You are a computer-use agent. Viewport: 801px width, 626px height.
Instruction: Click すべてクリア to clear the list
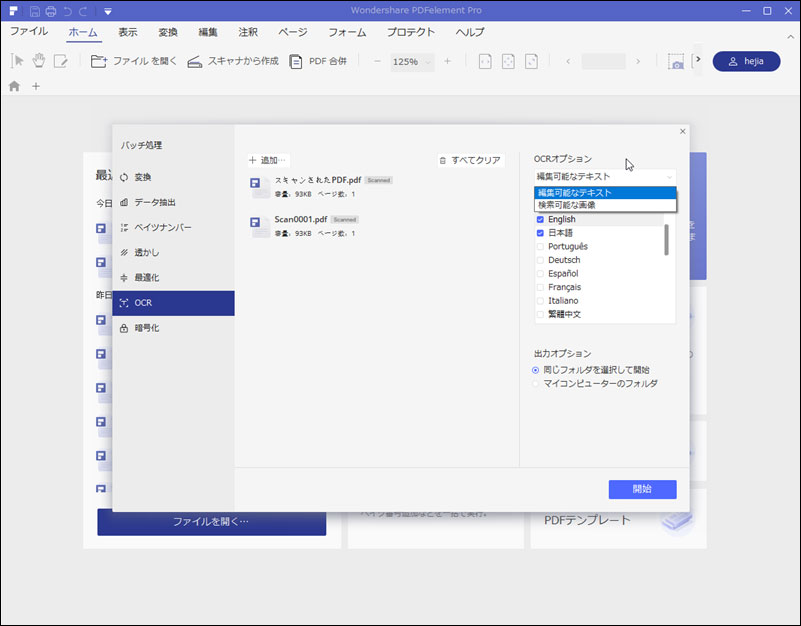(470, 160)
